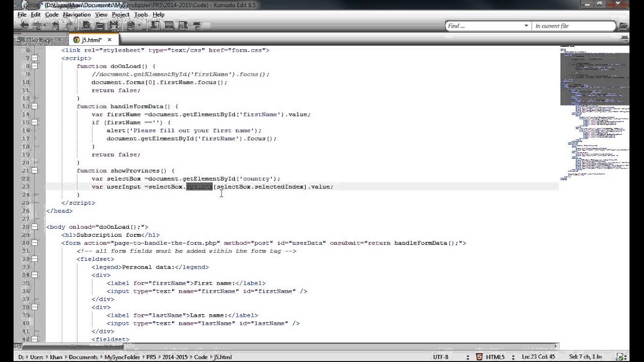Image resolution: width=644 pixels, height=362 pixels.
Task: Collapse the div fold at line 38
Action: [35, 308]
